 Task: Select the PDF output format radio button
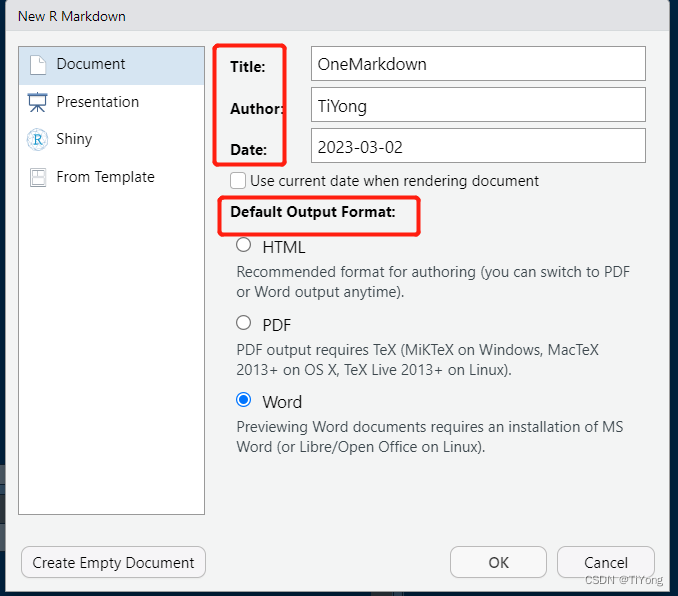[243, 323]
